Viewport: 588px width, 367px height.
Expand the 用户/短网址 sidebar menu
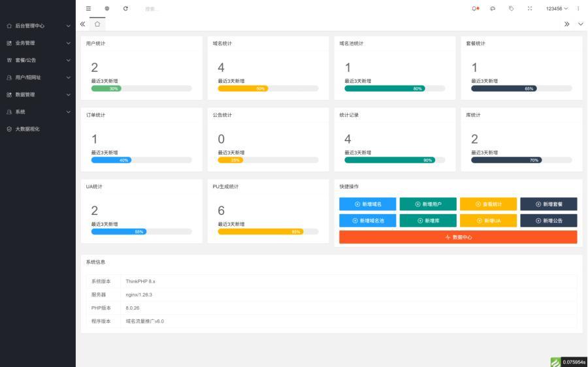pyautogui.click(x=37, y=77)
